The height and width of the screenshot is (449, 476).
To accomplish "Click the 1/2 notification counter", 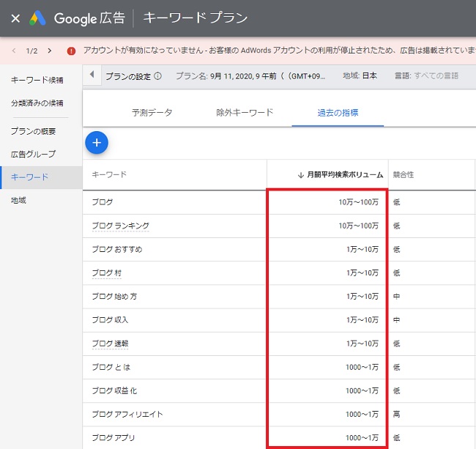I will coord(31,51).
